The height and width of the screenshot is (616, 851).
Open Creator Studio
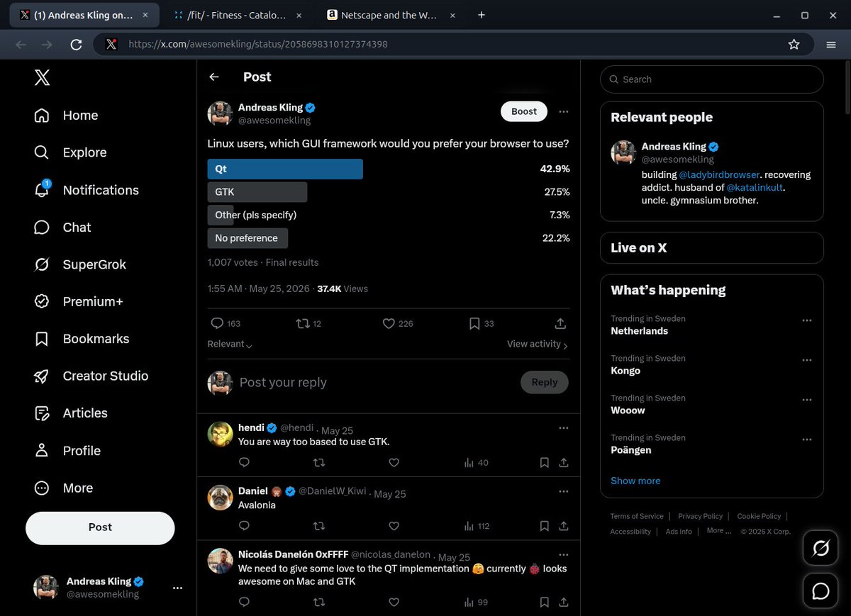[91, 376]
